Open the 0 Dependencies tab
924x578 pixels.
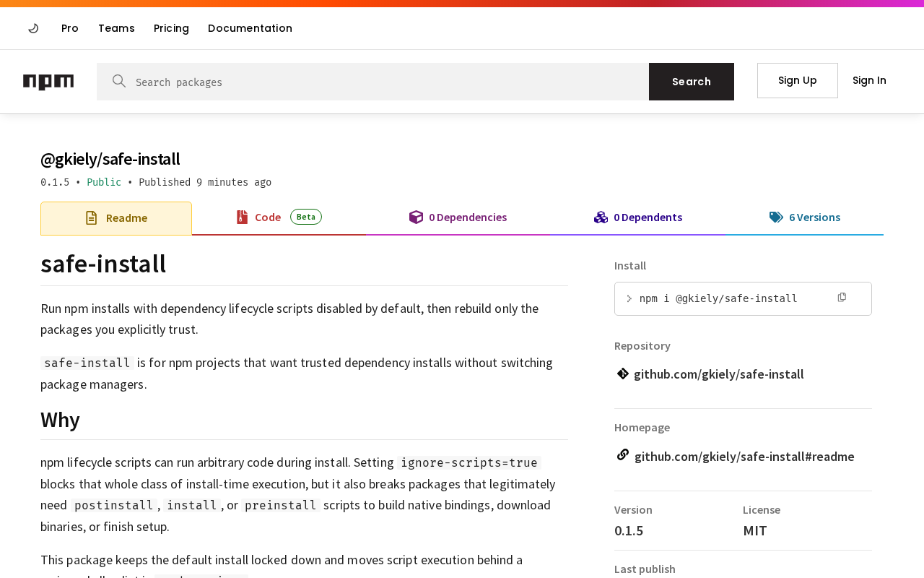tap(458, 217)
